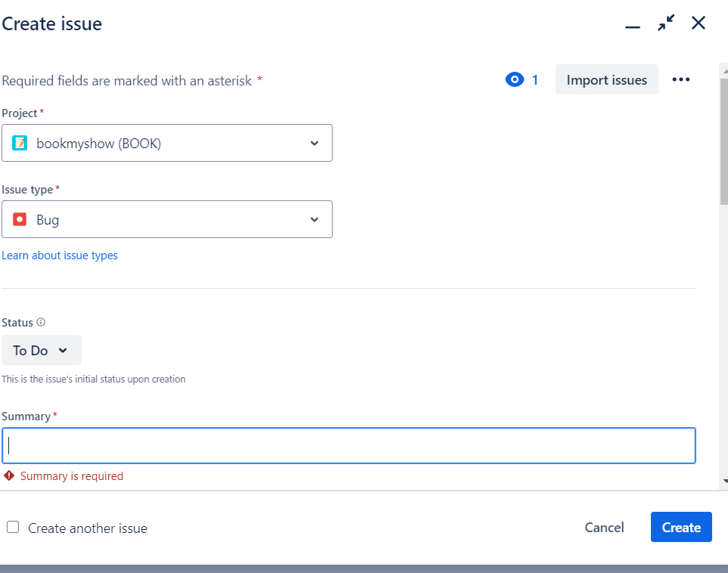Click into the Summary text field
Viewport: 728px width, 573px height.
pos(349,446)
